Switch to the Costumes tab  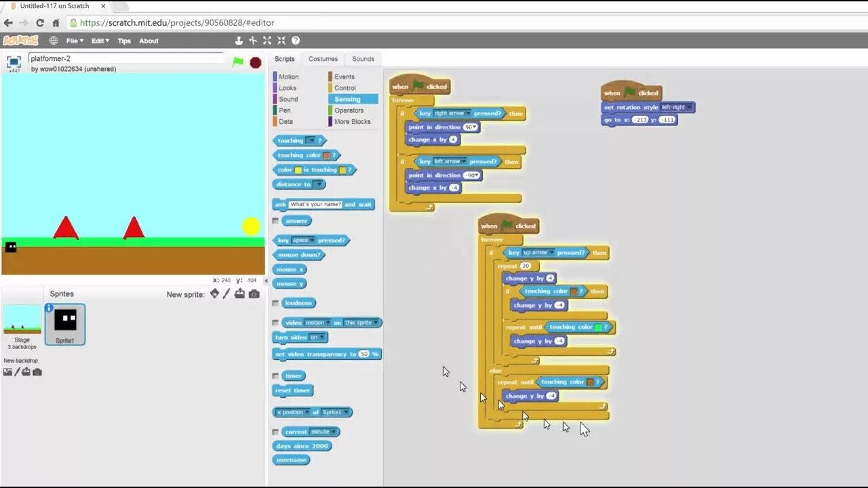pyautogui.click(x=323, y=59)
